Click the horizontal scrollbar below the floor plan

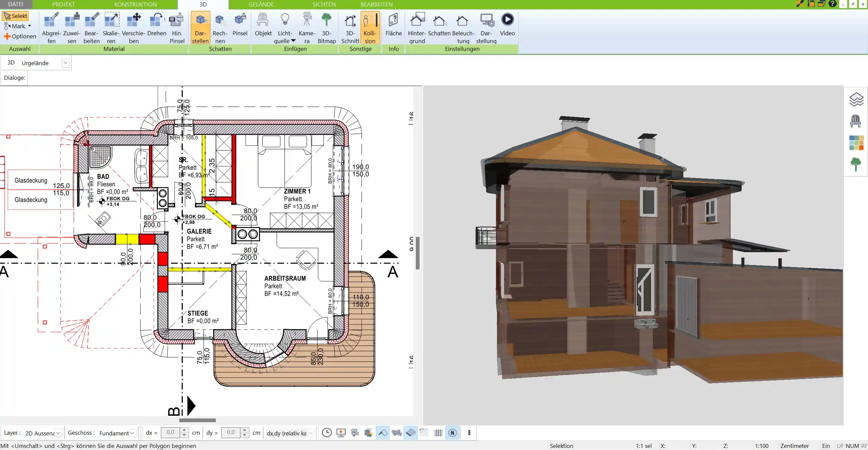[197, 420]
